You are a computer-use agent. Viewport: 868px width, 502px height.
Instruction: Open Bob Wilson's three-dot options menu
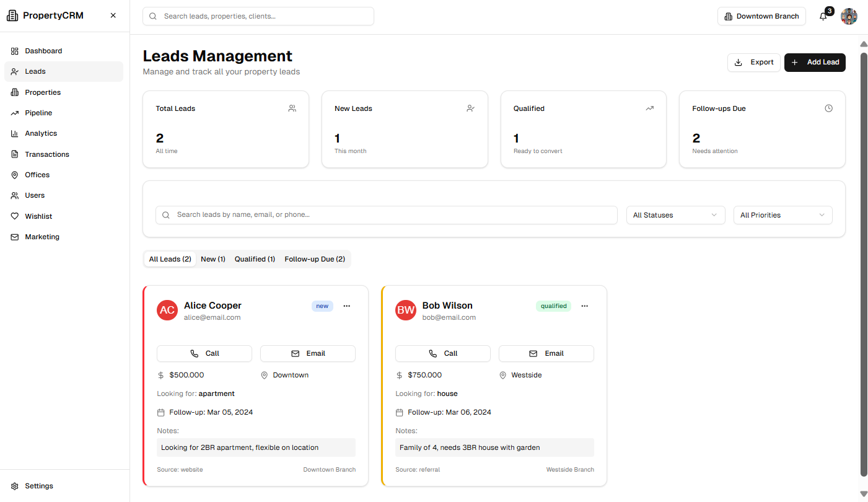coord(584,306)
